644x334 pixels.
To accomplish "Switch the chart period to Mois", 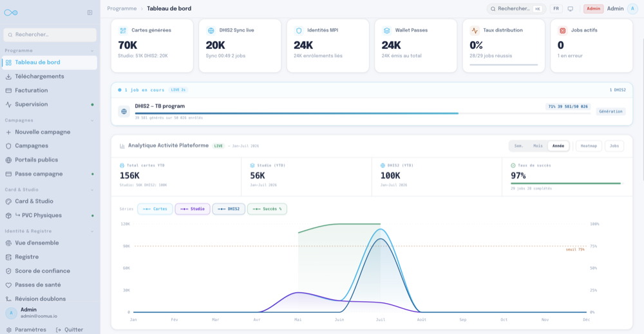I will click(538, 146).
